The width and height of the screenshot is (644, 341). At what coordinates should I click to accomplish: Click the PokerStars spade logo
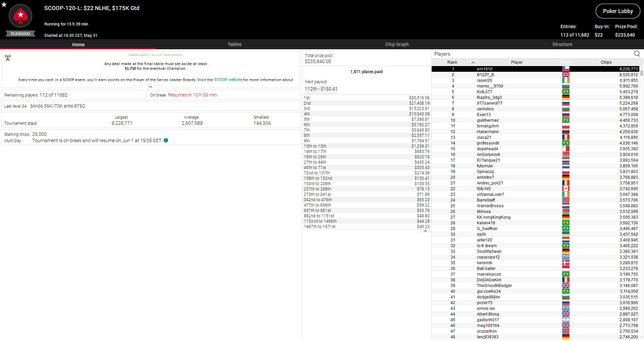pos(20,16)
